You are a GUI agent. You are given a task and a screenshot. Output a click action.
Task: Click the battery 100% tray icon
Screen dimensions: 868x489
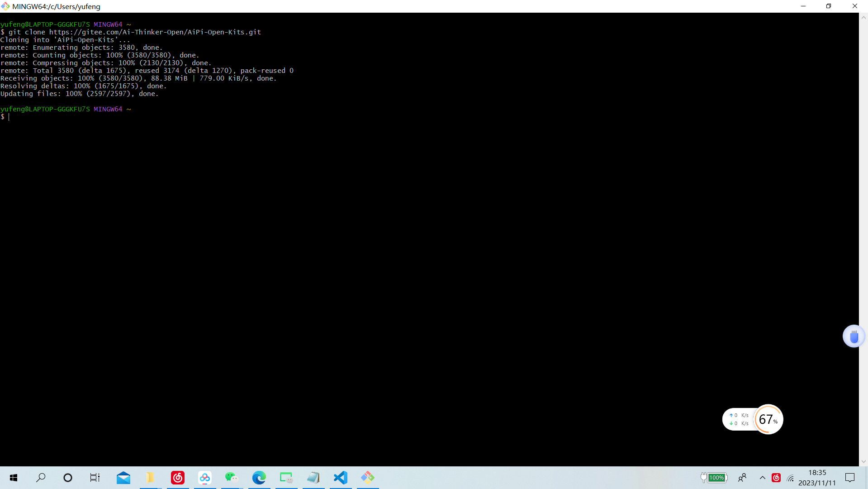point(714,478)
